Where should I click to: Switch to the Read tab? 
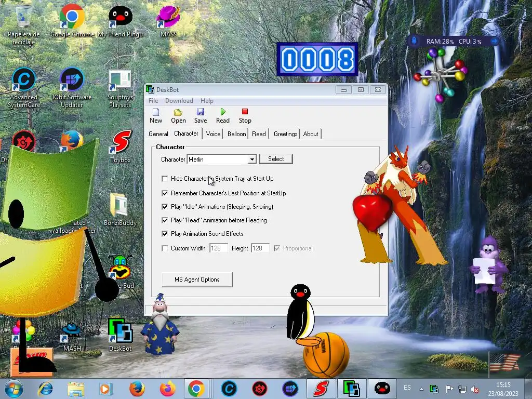[259, 134]
